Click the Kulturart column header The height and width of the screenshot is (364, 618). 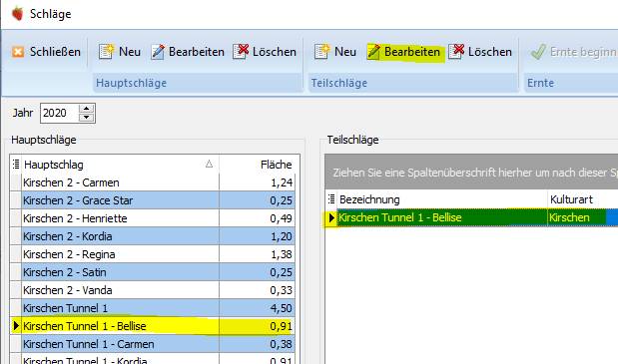pyautogui.click(x=582, y=199)
